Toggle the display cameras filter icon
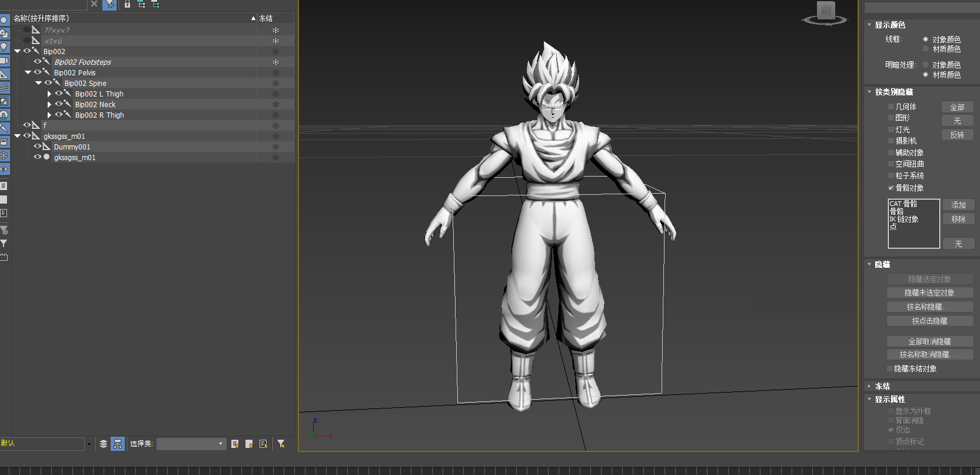Screen dimensions: 980x475 coord(4,61)
